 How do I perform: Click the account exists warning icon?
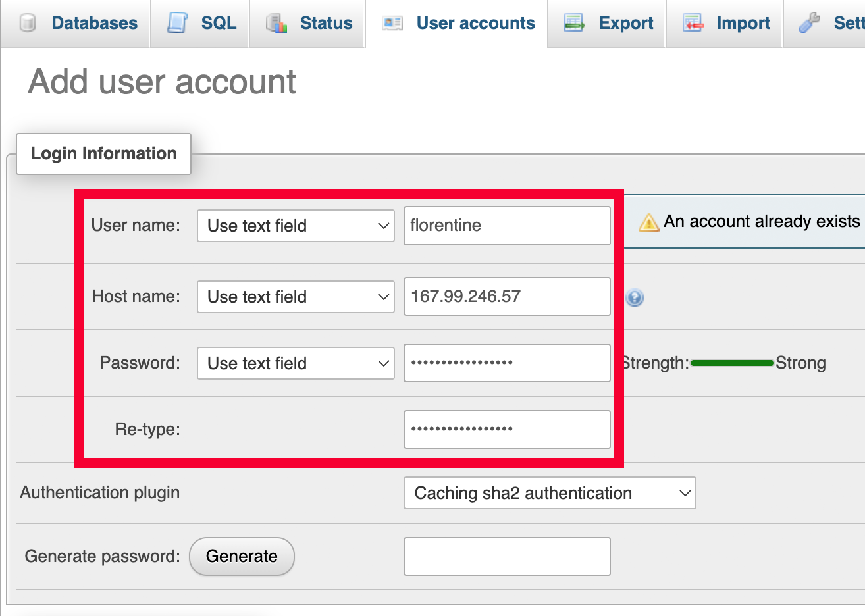click(648, 222)
